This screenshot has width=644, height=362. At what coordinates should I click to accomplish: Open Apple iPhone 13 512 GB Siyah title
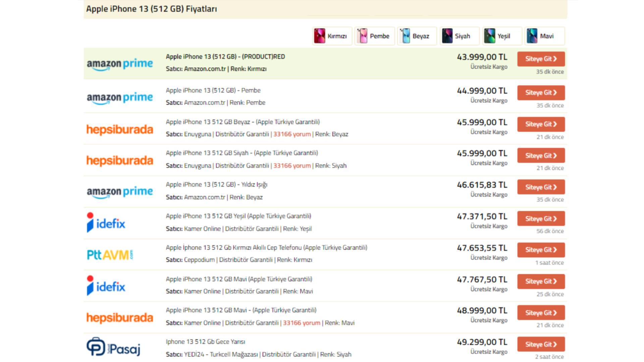coord(242,153)
